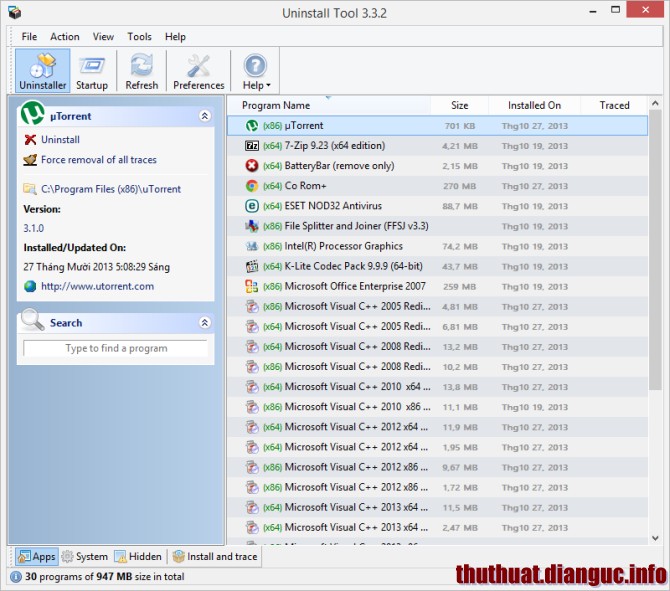Sort by the Program Name column header
This screenshot has height=591, width=670.
(x=328, y=105)
